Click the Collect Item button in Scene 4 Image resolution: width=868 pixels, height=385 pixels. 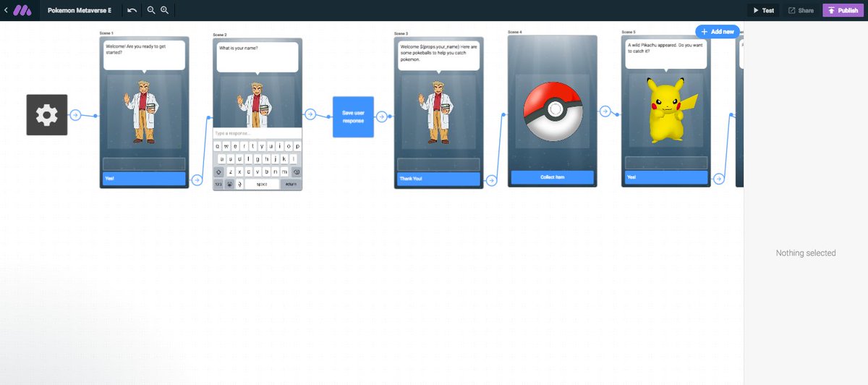(x=553, y=177)
